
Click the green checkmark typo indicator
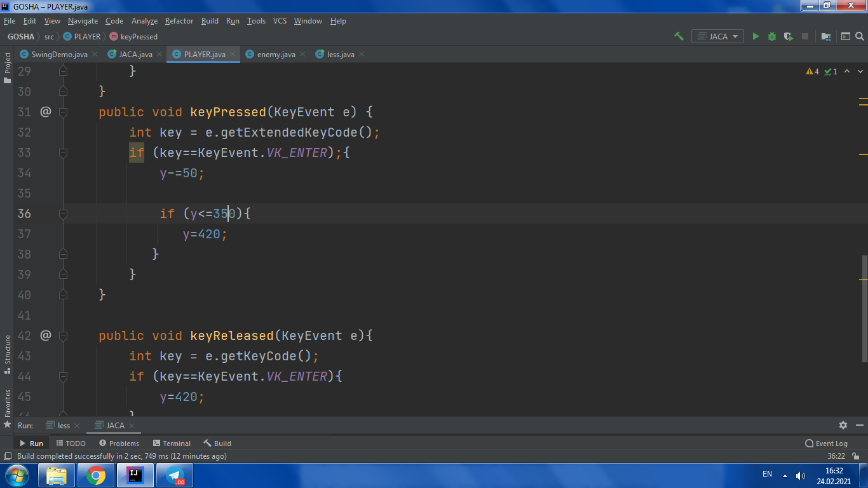click(831, 72)
